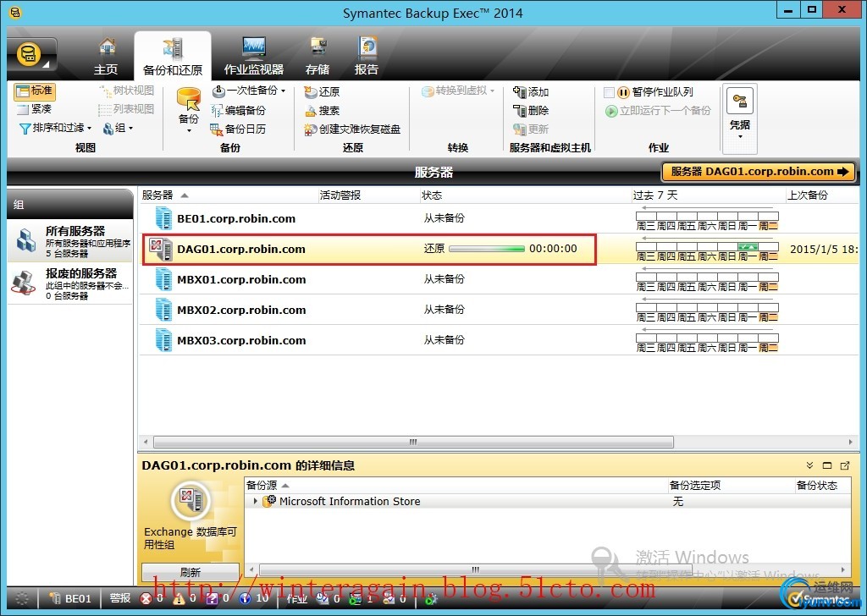Screen dimensions: 867x616
Task: Click the BE01 status bar item
Action: coord(70,598)
